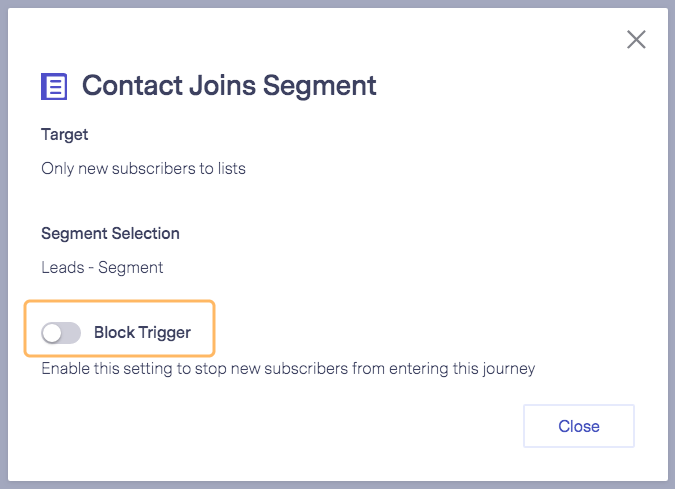Screen dimensions: 675x489
Task: Click the Target label
Action: pyautogui.click(x=65, y=135)
